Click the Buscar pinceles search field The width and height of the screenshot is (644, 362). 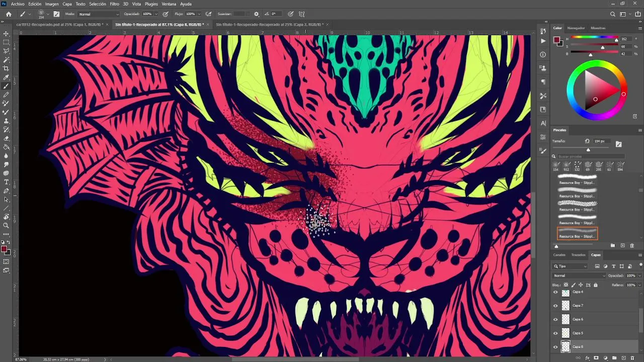[591, 156]
